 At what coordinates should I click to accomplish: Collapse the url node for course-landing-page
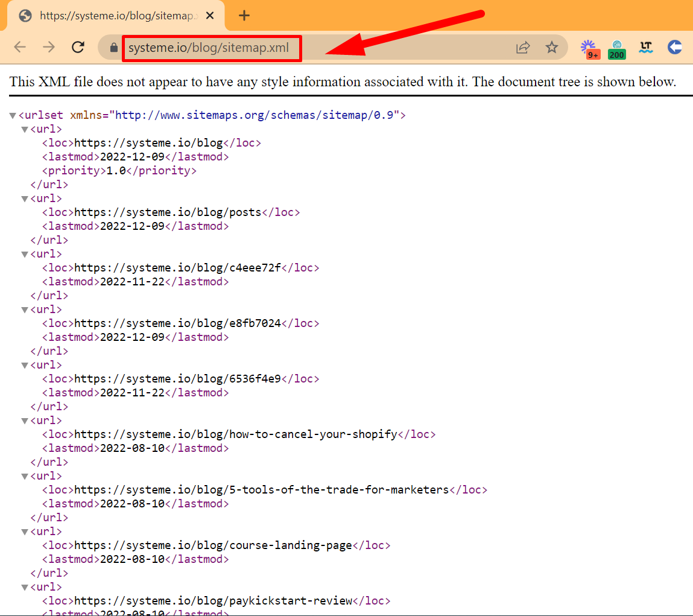click(x=25, y=532)
